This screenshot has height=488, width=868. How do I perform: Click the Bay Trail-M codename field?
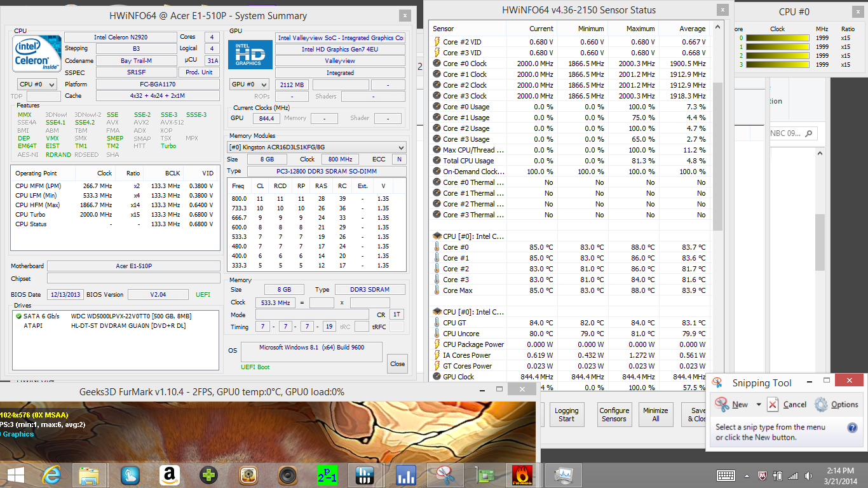136,61
